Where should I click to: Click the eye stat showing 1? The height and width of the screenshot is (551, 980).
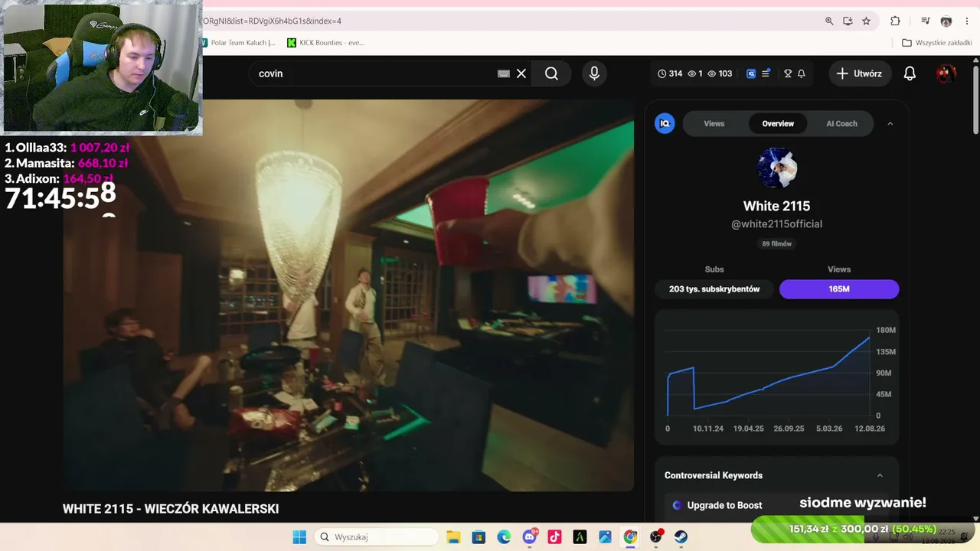pos(695,73)
